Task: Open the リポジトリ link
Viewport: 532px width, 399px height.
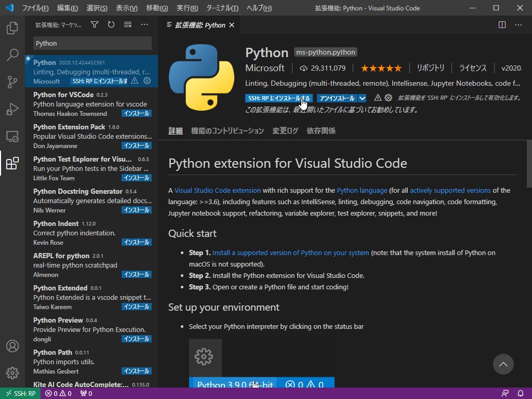Action: (x=430, y=68)
